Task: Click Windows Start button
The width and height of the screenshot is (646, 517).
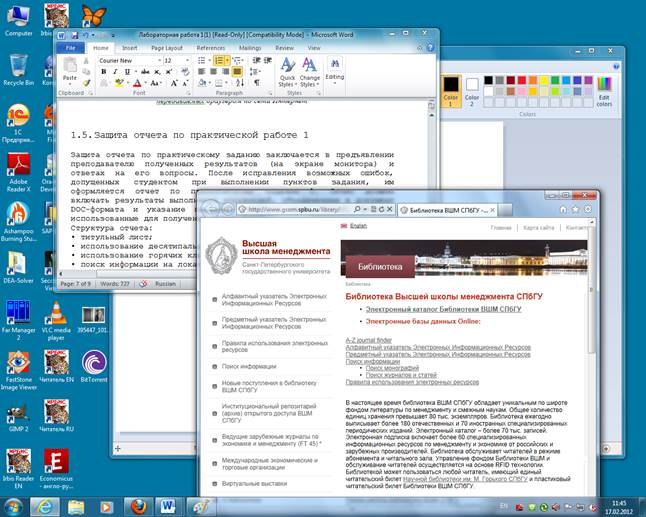Action: click(12, 507)
